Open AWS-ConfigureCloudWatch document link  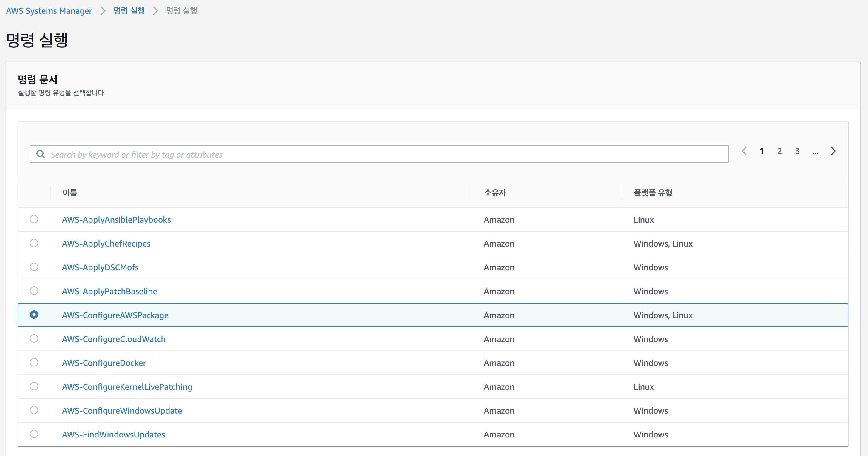(x=114, y=339)
